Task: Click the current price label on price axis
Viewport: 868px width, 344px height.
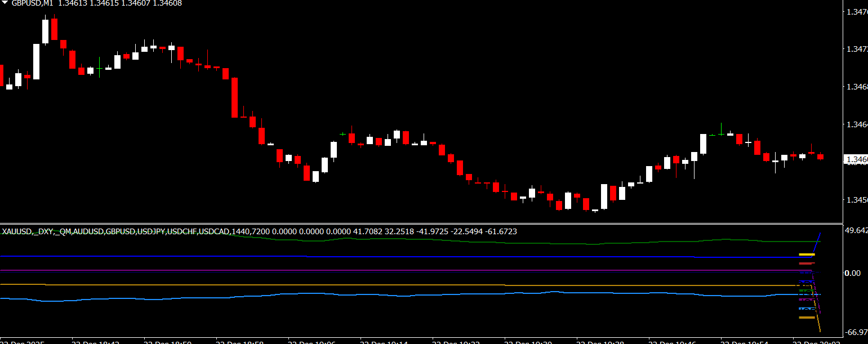Action: (855, 160)
